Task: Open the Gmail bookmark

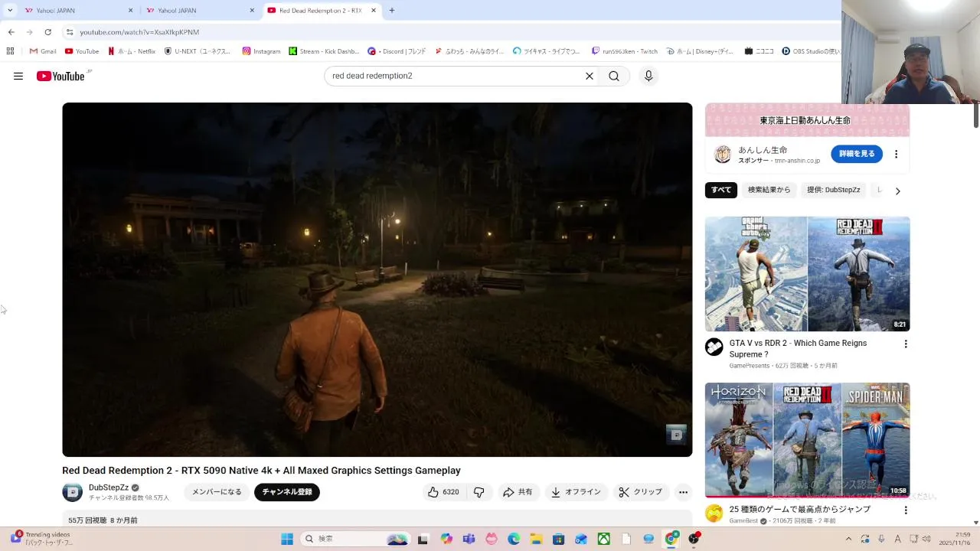Action: (43, 51)
